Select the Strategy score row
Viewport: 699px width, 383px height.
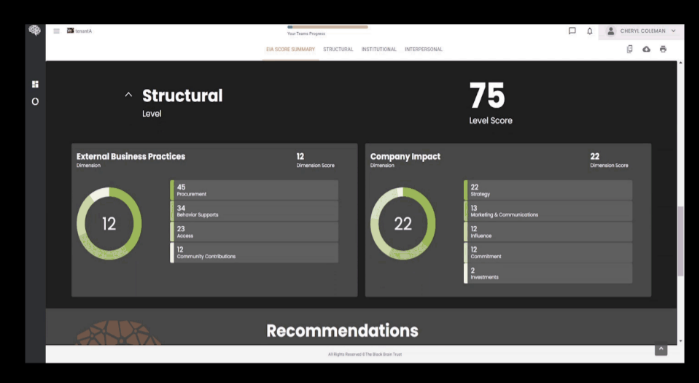point(548,190)
